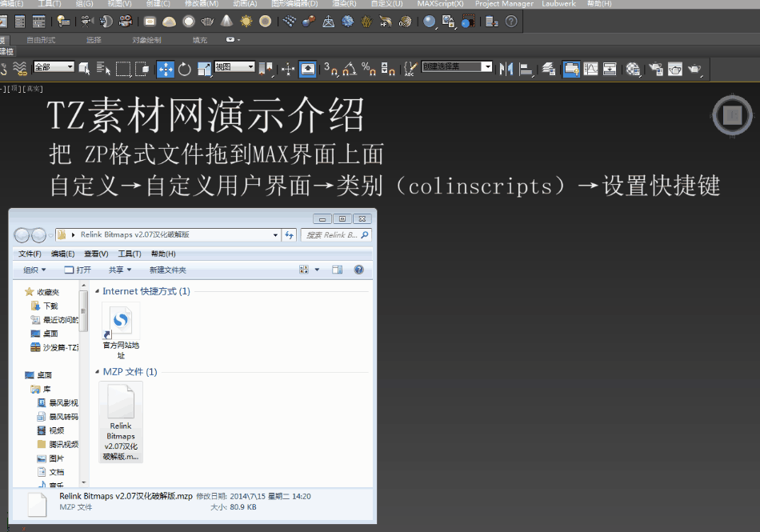Click the Select Object cursor tool
The height and width of the screenshot is (532, 760).
84,70
